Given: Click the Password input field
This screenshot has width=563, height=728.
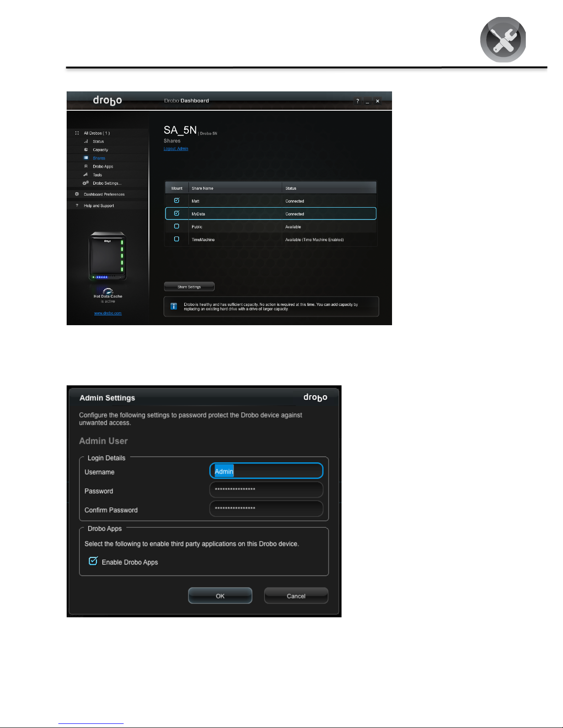Looking at the screenshot, I should tap(267, 490).
